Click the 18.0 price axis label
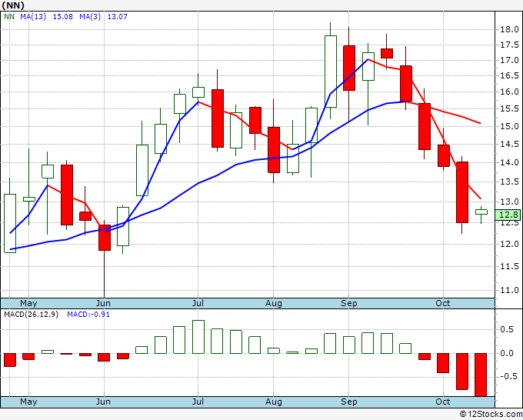 509,30
